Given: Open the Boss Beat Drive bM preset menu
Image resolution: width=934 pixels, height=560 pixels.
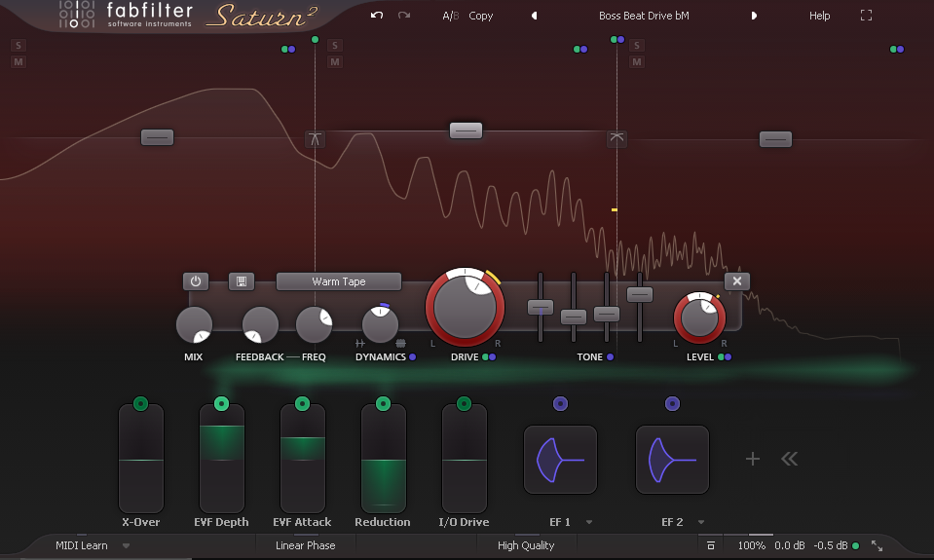Looking at the screenshot, I should pyautogui.click(x=644, y=17).
